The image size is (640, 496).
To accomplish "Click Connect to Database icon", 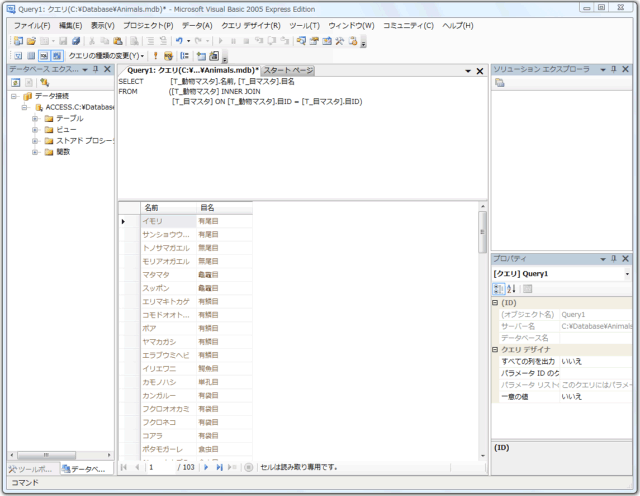I will (44, 83).
